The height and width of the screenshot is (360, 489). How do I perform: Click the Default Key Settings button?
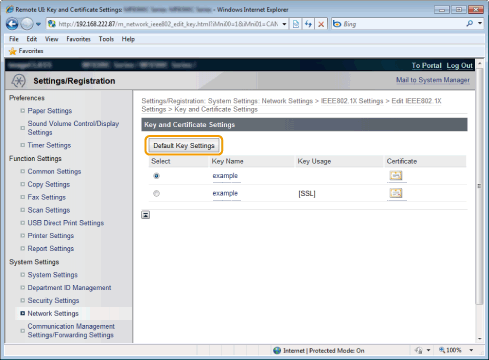pyautogui.click(x=184, y=146)
